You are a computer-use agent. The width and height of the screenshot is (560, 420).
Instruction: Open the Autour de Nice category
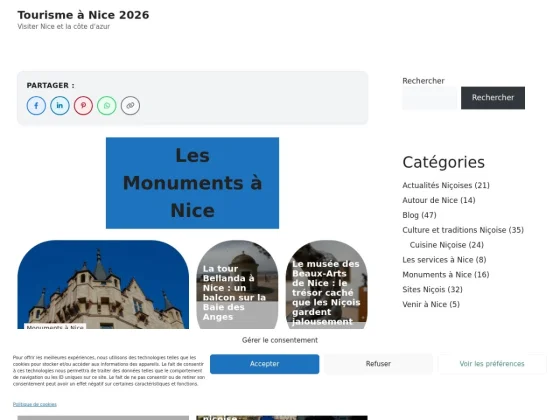[430, 200]
